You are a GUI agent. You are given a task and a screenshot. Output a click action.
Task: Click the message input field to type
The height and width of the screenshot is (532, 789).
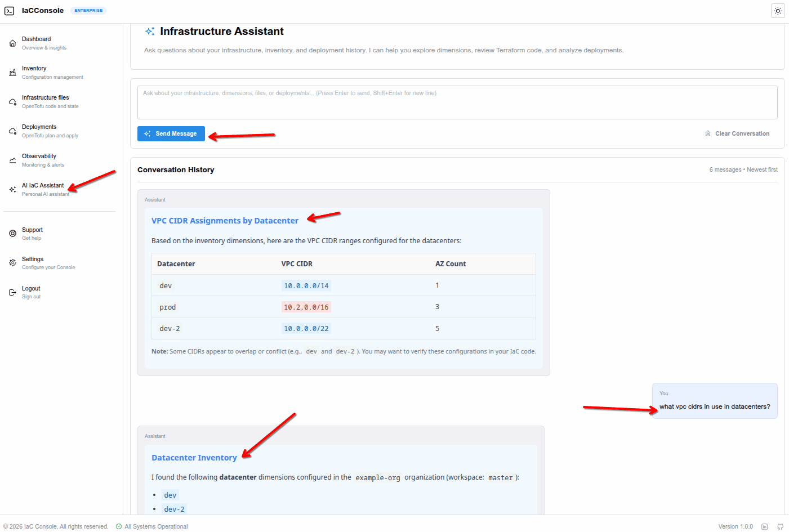457,102
